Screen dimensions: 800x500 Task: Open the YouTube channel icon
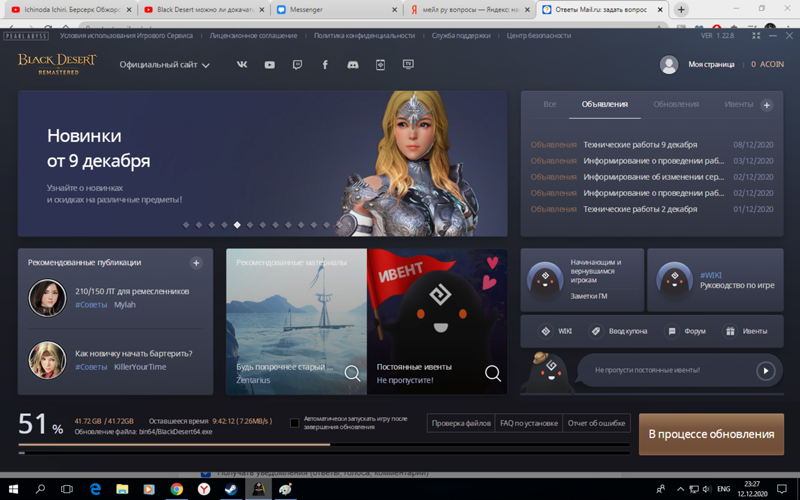tap(269, 65)
